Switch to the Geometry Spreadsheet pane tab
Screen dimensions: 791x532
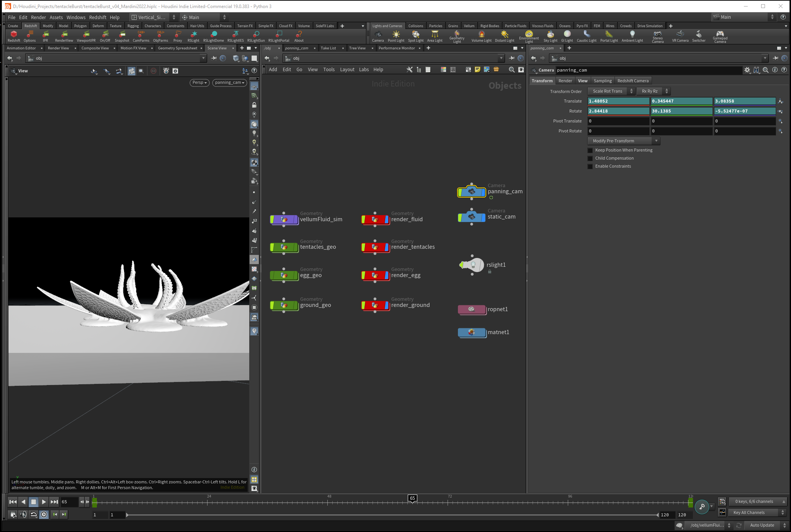click(178, 48)
